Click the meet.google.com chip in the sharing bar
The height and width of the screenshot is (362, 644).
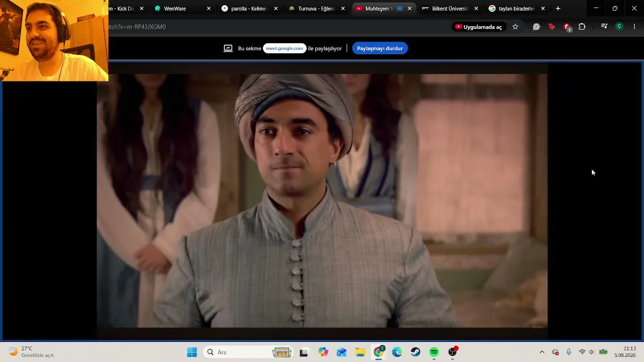pos(285,48)
